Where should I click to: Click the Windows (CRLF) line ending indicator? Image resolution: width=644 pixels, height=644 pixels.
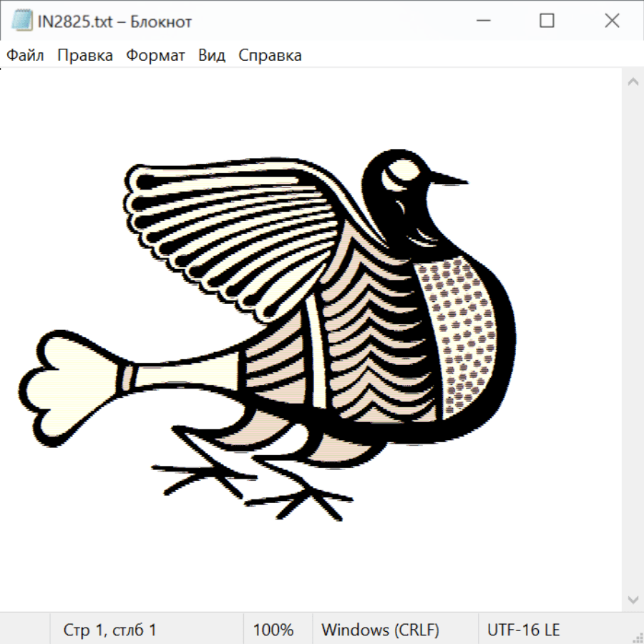[x=380, y=630]
